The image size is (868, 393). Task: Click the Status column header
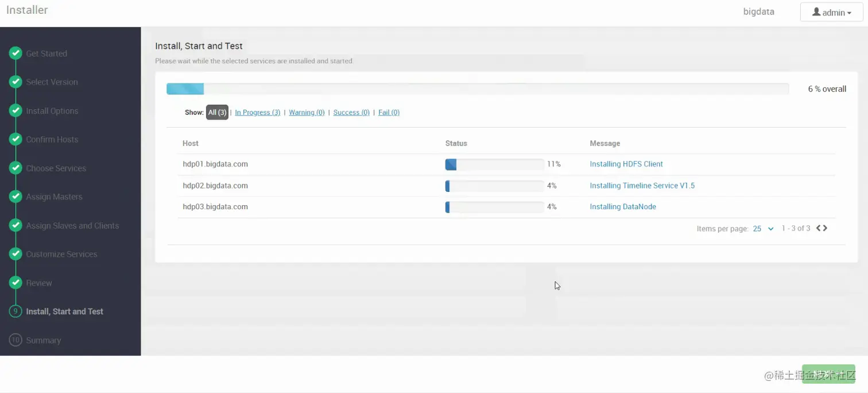[x=456, y=143]
